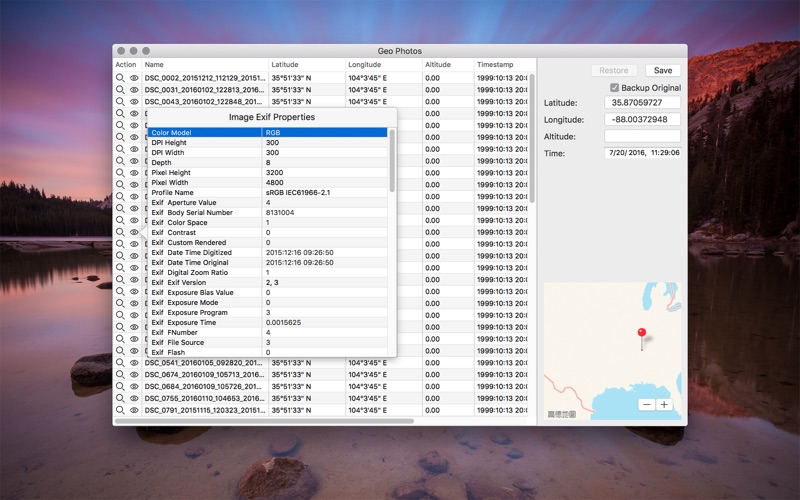800x500 pixels.
Task: Click the horizontal scrollbar under photo list
Action: (x=264, y=421)
